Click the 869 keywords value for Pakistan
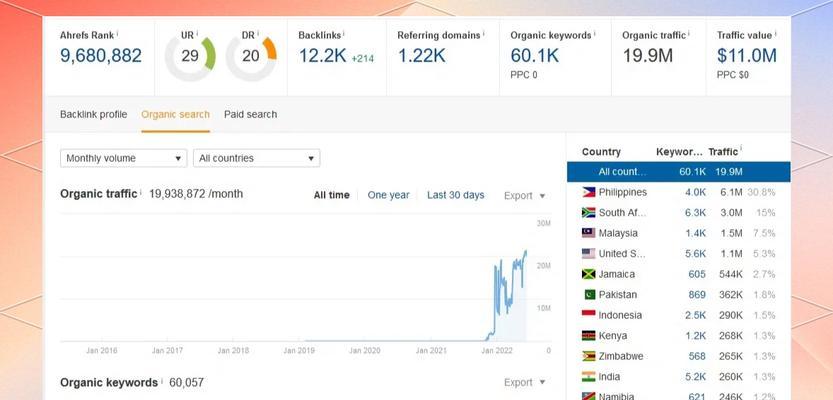 (697, 294)
